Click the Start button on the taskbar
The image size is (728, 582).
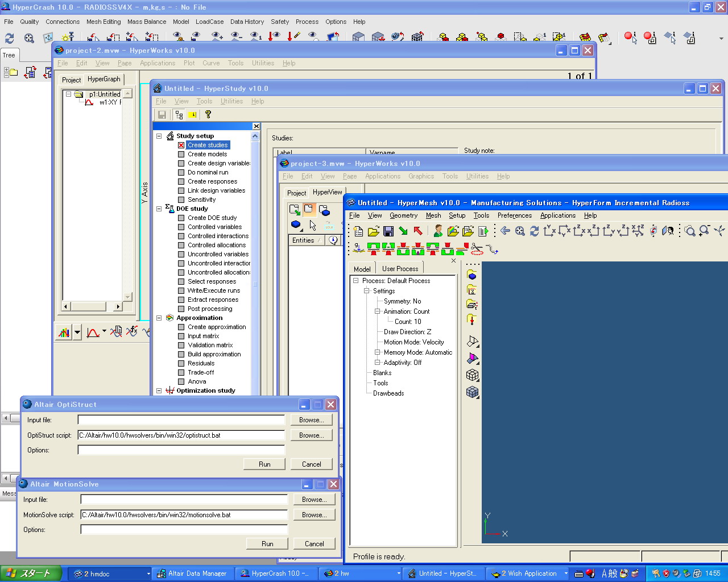click(x=30, y=573)
